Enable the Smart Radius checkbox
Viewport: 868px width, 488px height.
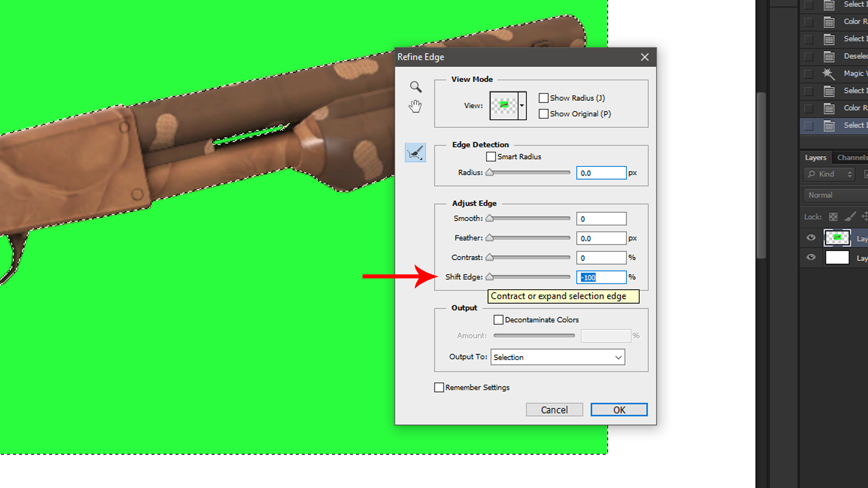click(491, 157)
